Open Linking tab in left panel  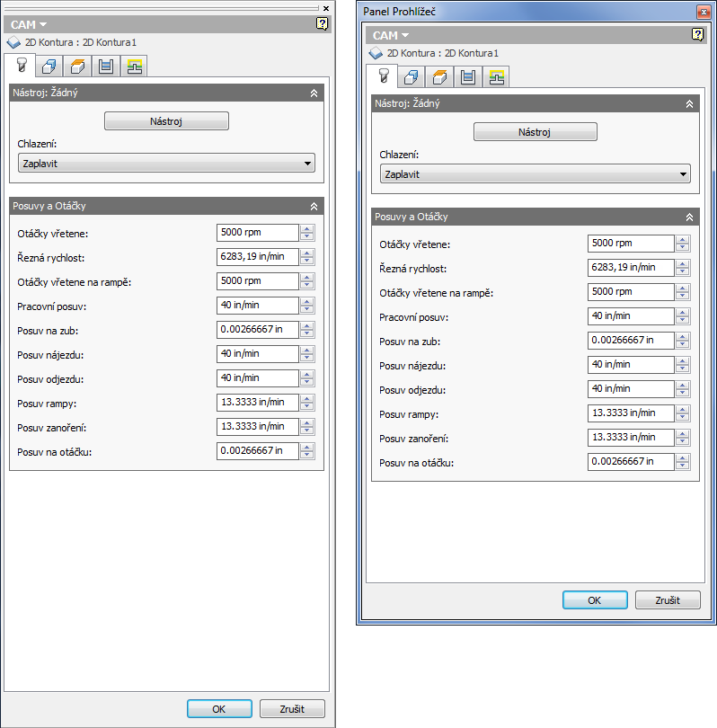point(134,67)
